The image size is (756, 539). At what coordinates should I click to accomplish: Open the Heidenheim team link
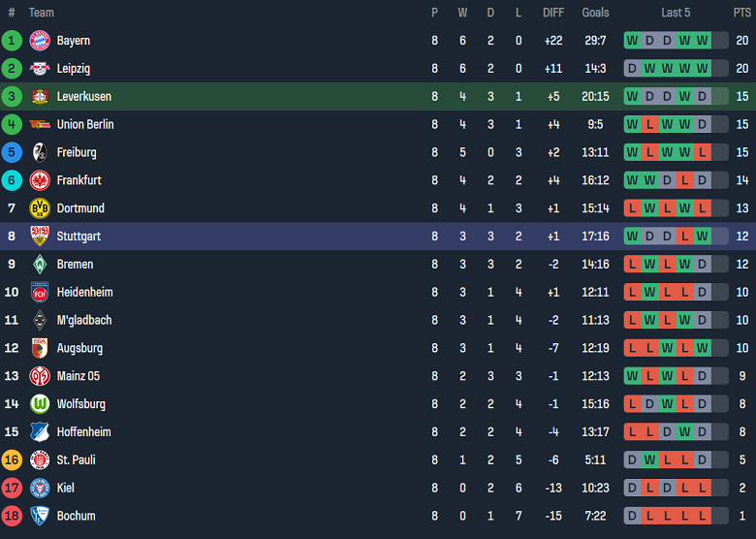(84, 292)
